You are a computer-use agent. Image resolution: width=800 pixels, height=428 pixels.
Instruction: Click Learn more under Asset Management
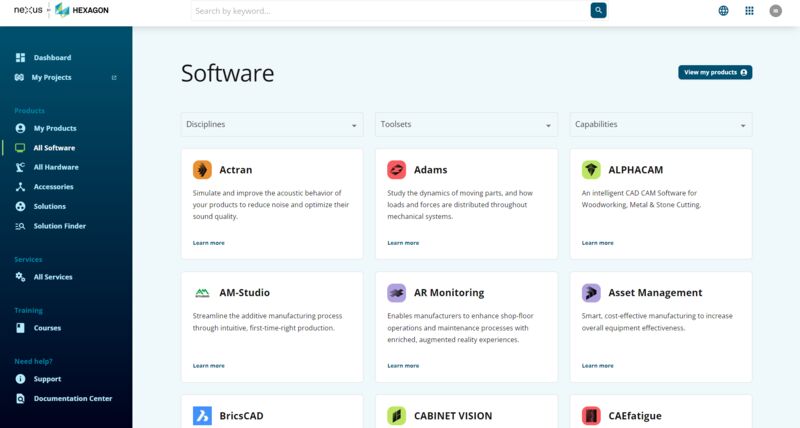[x=597, y=366]
